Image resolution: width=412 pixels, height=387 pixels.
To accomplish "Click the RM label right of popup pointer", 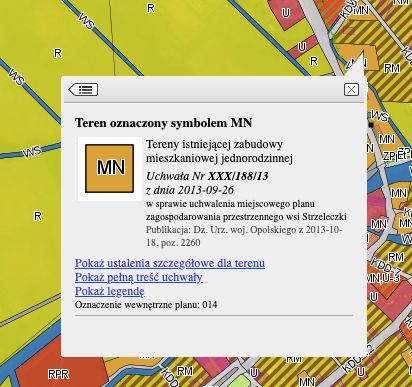I will click(392, 68).
